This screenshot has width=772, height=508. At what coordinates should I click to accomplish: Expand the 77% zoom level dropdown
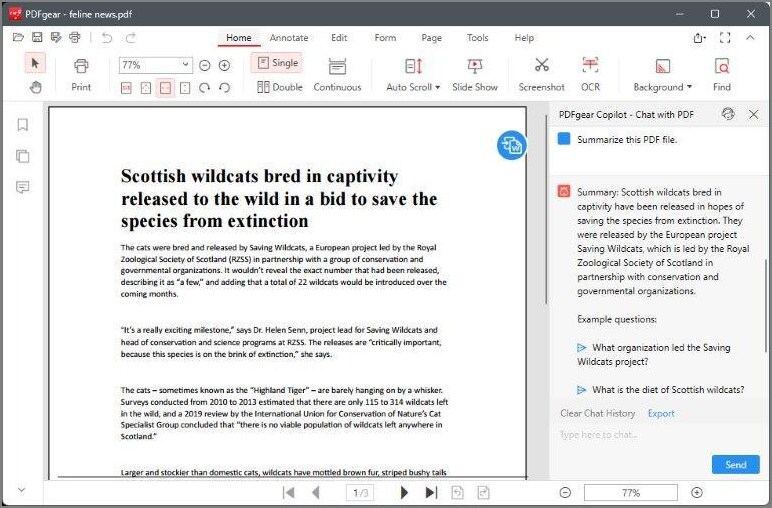(185, 64)
